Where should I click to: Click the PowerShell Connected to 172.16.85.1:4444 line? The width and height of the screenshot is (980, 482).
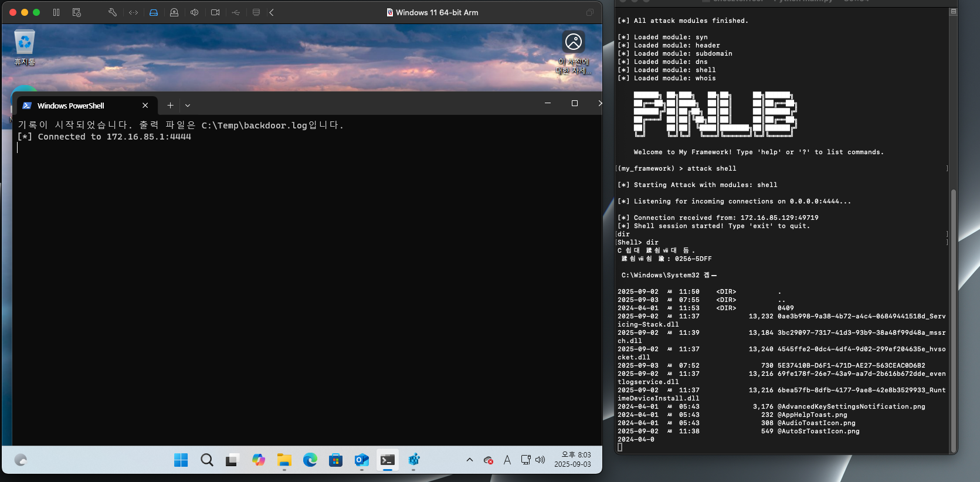104,137
